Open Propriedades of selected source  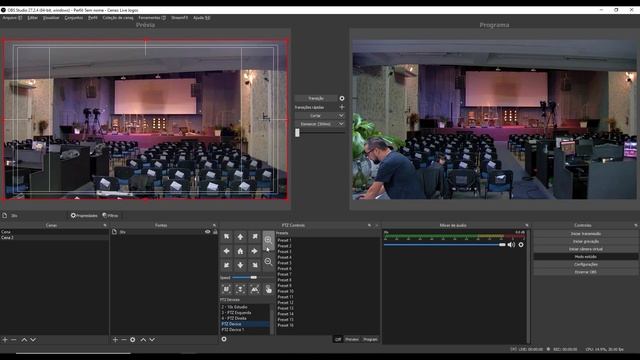84,216
